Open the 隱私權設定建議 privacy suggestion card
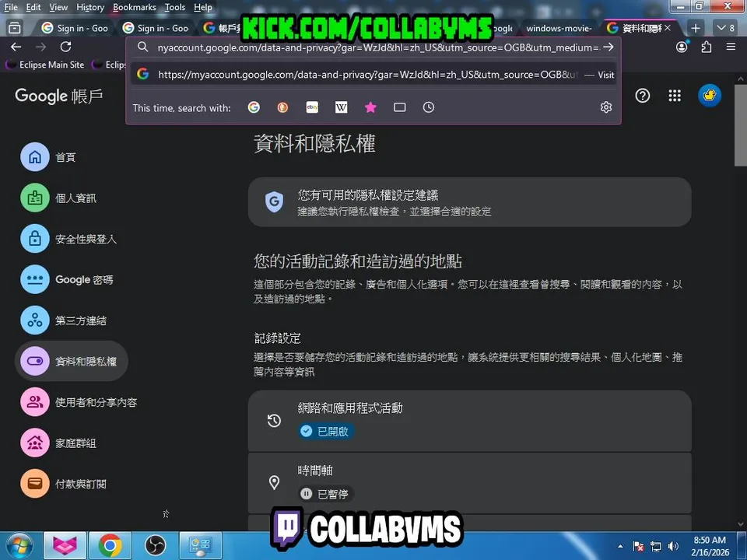Image resolution: width=747 pixels, height=560 pixels. click(470, 202)
